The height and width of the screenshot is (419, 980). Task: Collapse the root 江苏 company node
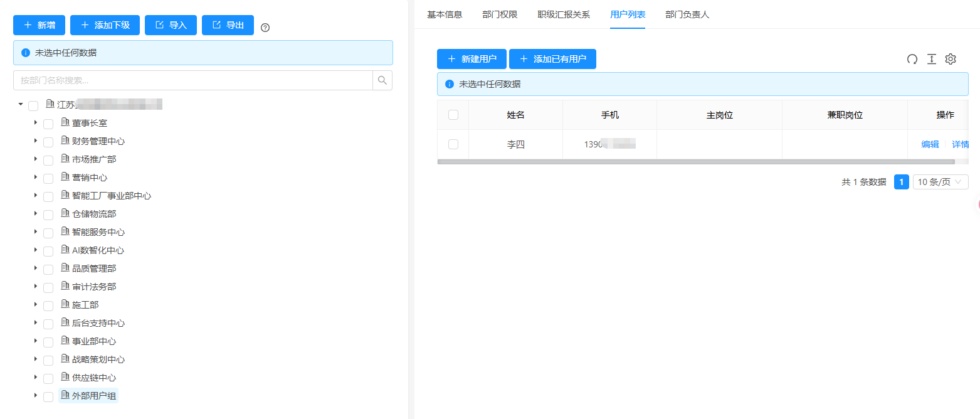[x=21, y=104]
